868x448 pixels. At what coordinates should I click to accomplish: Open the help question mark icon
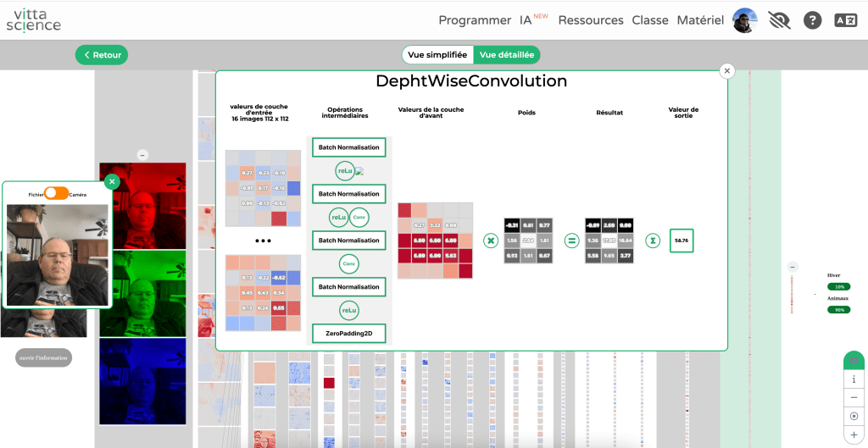pyautogui.click(x=812, y=20)
